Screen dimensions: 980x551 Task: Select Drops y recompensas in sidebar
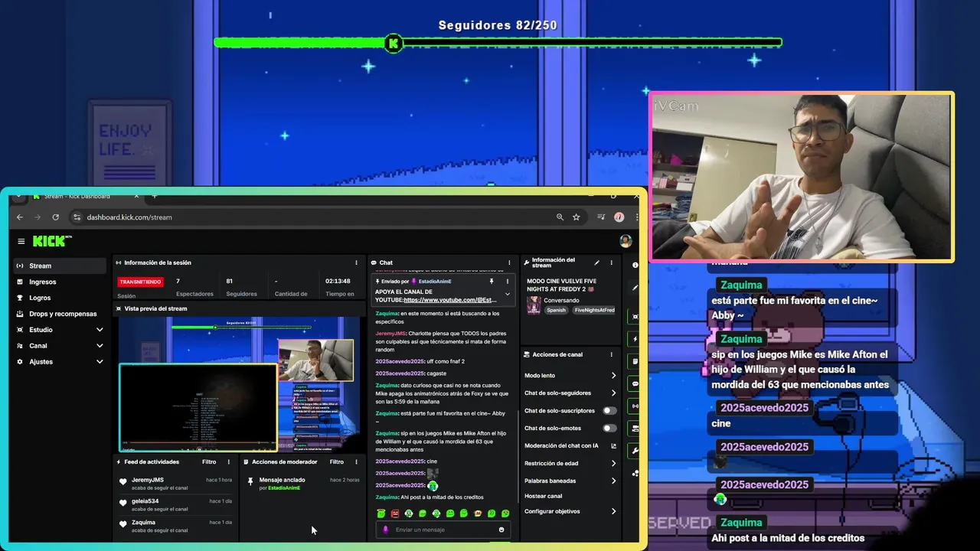click(60, 314)
